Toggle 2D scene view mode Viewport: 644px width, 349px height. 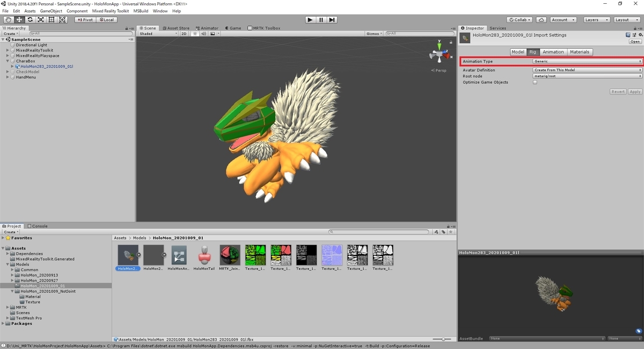point(184,34)
